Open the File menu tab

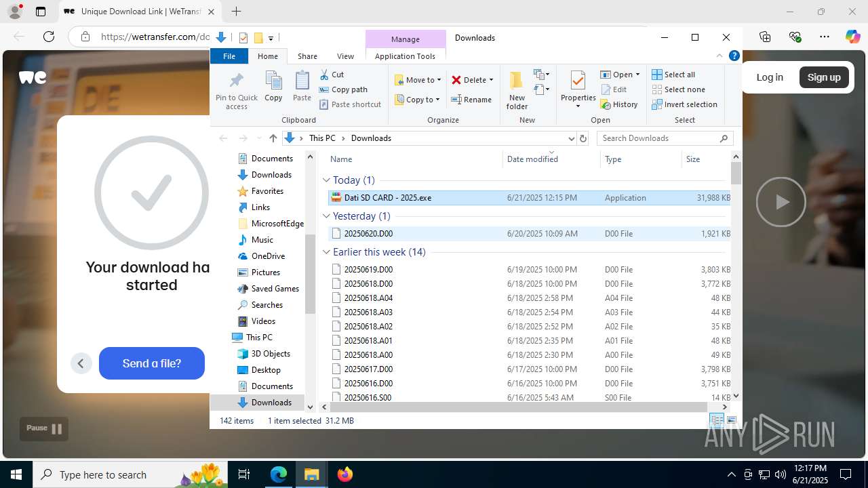(x=229, y=56)
